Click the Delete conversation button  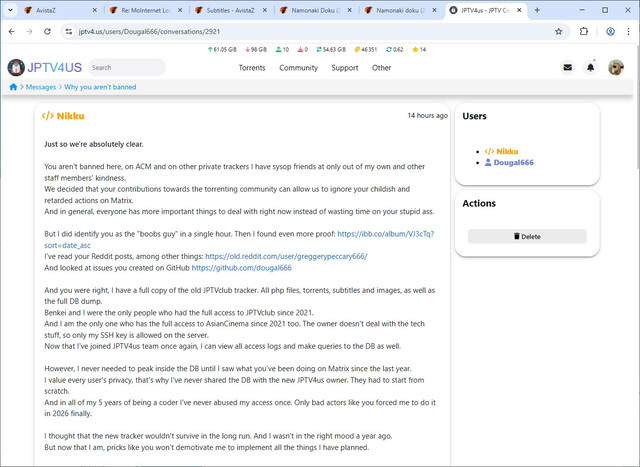click(527, 236)
